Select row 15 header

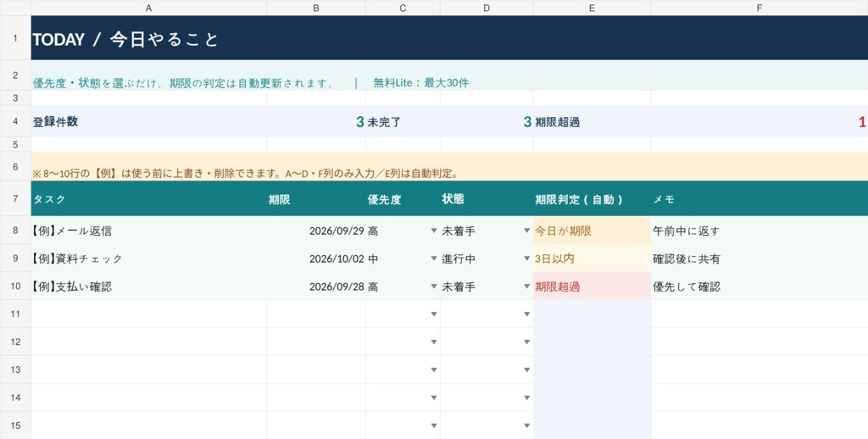15,425
